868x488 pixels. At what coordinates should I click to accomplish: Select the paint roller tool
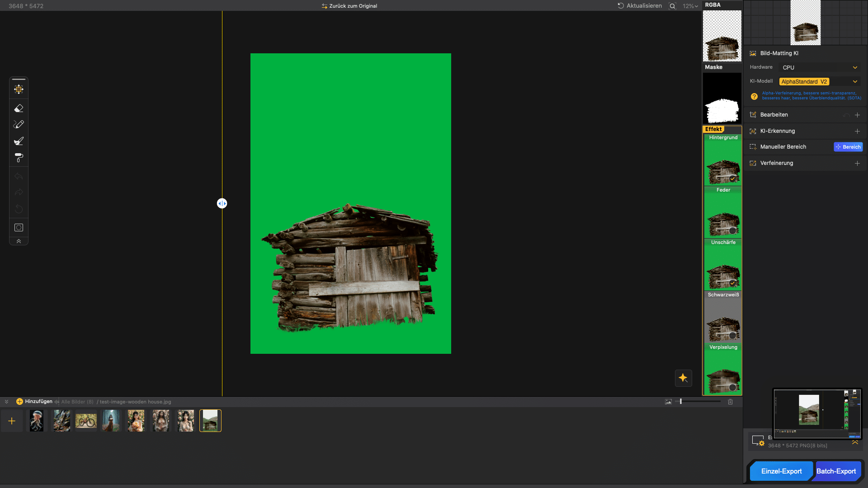[x=19, y=158]
